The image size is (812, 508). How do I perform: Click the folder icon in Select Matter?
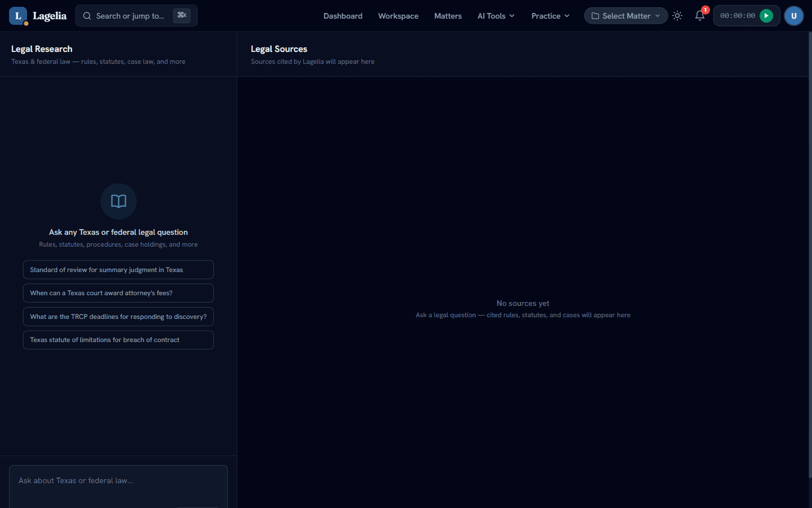[x=595, y=16]
